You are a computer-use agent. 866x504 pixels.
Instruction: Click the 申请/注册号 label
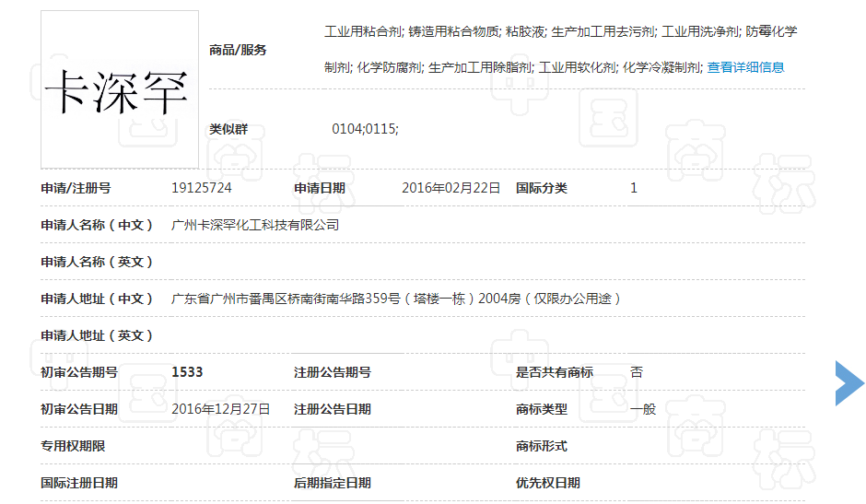(x=76, y=188)
